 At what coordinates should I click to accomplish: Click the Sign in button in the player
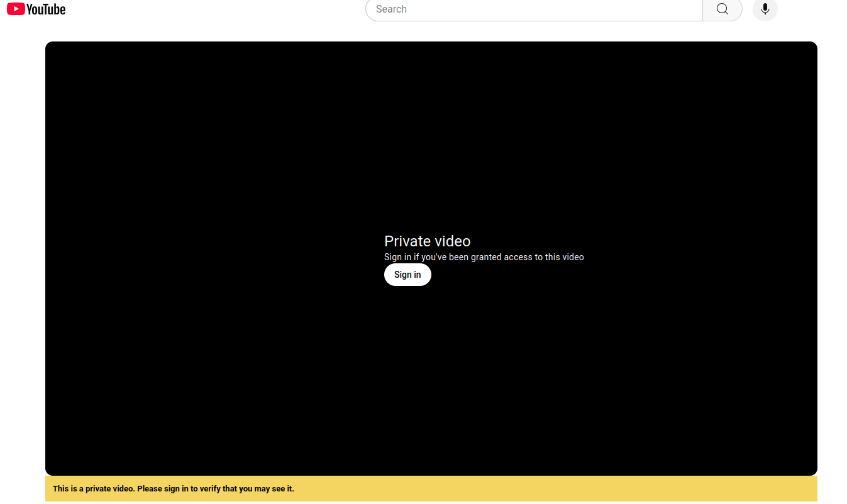pos(407,275)
